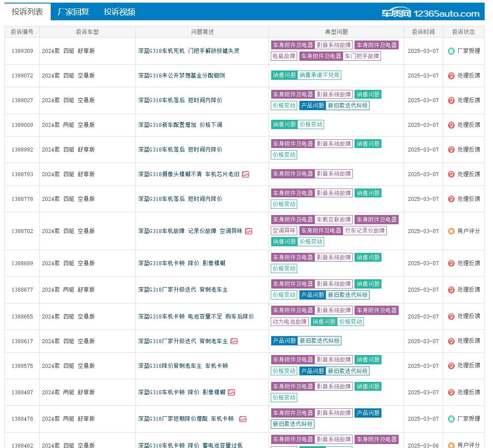Viewport: 493px width, 448px height.
Task: Open the 车质网 12365auto.com logo
Action: 430,13
